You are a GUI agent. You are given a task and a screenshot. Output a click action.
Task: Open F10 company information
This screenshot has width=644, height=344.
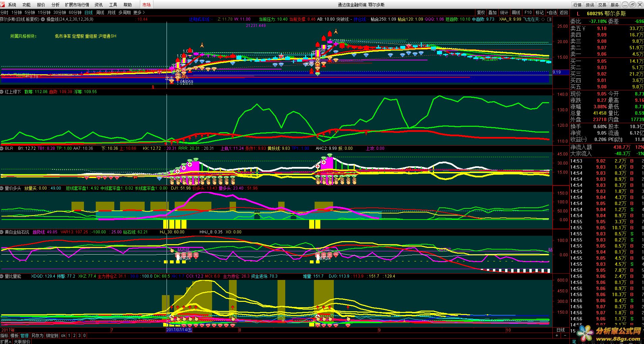528,12
